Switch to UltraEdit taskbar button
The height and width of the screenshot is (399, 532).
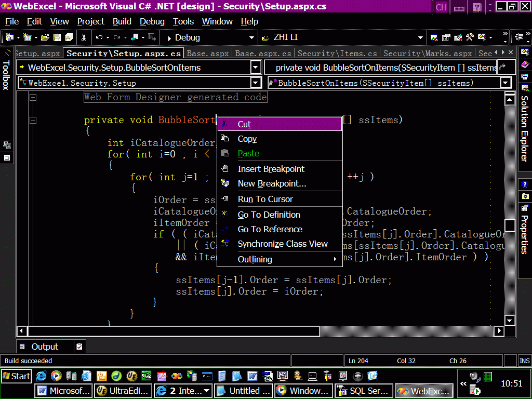pyautogui.click(x=123, y=391)
